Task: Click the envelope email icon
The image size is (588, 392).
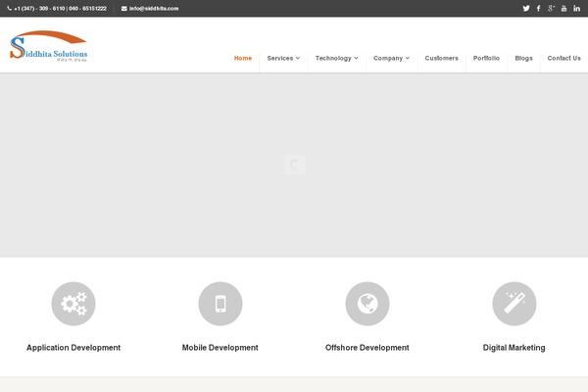Action: click(x=124, y=8)
